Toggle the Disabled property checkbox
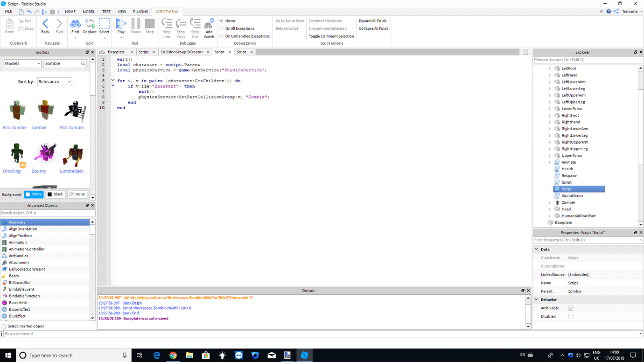Screen dimensions: 644x362 pyautogui.click(x=570, y=316)
